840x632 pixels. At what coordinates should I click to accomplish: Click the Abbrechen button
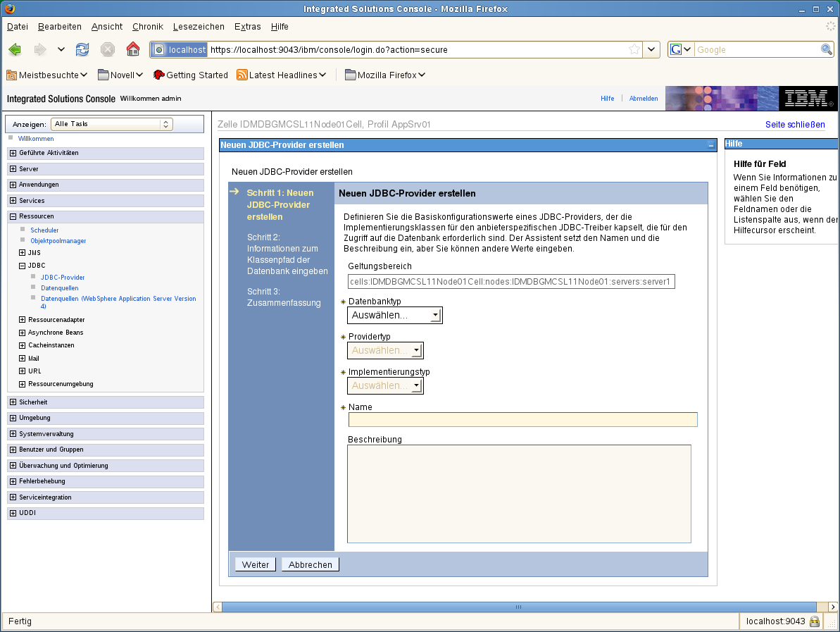pyautogui.click(x=311, y=564)
